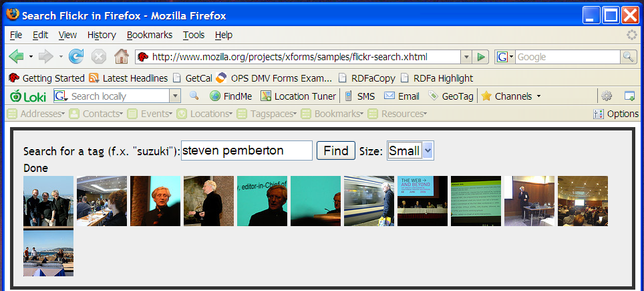Click the Loki settings gear icon
Viewport: 644px width, 291px height.
coord(607,96)
